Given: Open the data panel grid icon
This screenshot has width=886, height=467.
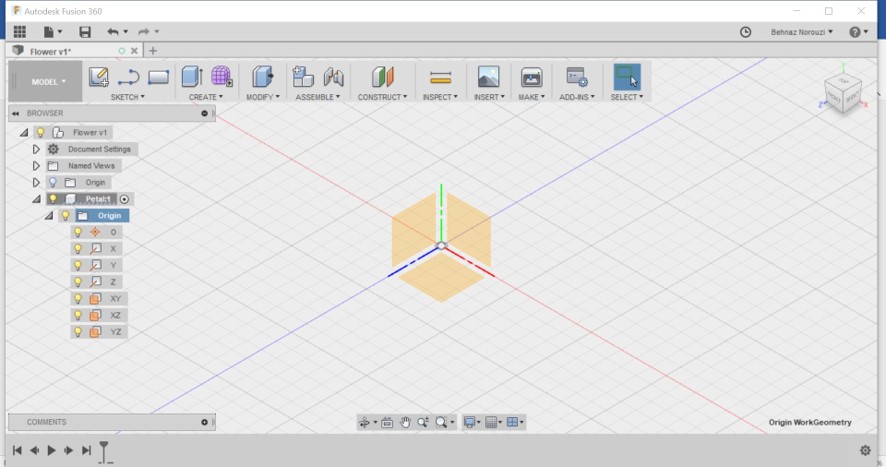Looking at the screenshot, I should click(x=20, y=32).
